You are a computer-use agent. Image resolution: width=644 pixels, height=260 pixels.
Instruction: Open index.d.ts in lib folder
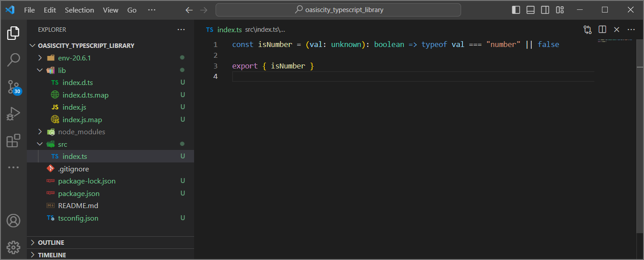click(x=110, y=82)
